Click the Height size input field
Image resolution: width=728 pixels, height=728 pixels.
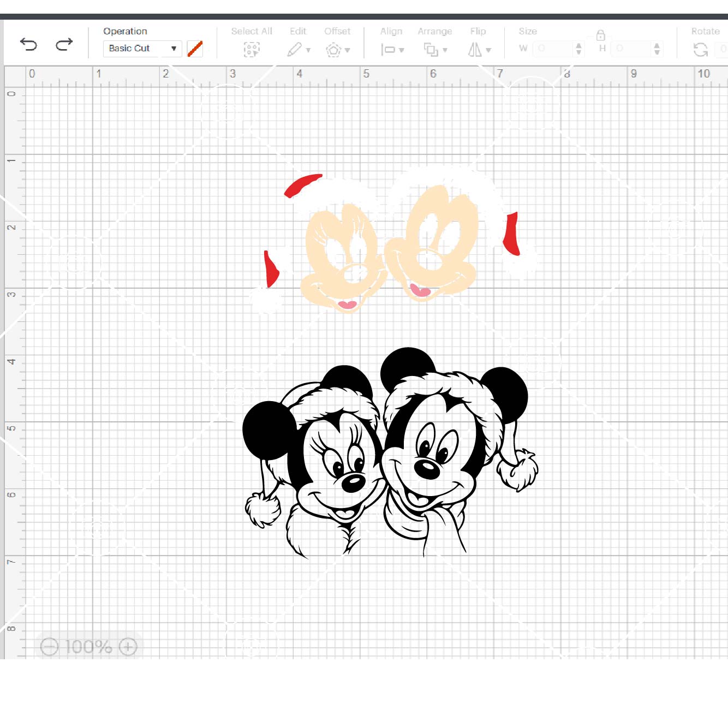631,49
